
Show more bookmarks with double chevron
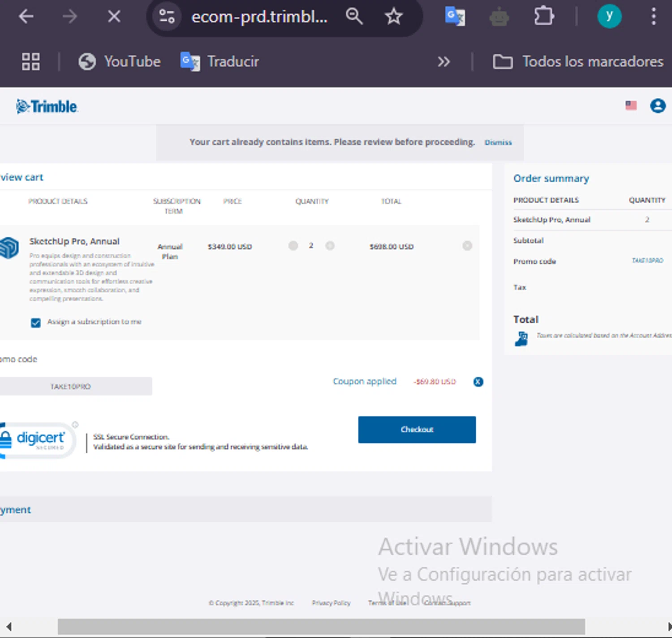click(x=444, y=61)
